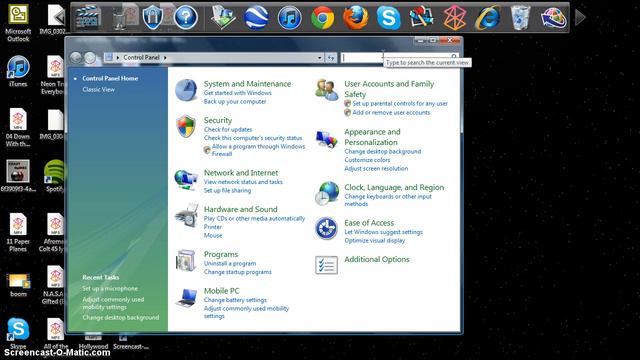Click the Security shield icon

[186, 126]
